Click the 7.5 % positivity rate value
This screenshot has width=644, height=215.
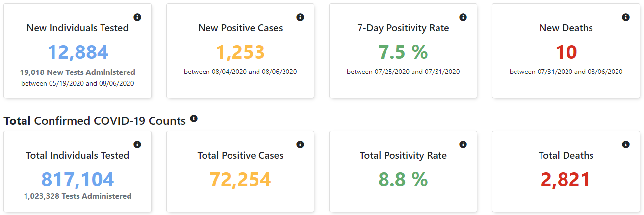point(403,52)
